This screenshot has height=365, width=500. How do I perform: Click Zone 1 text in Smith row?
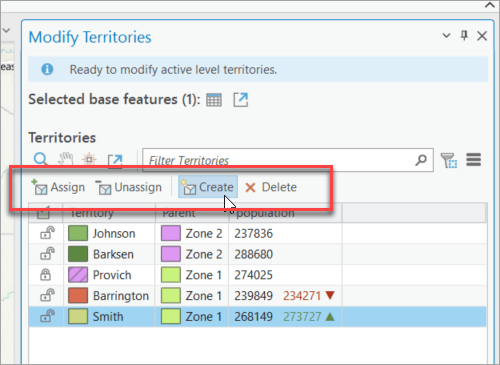point(204,316)
